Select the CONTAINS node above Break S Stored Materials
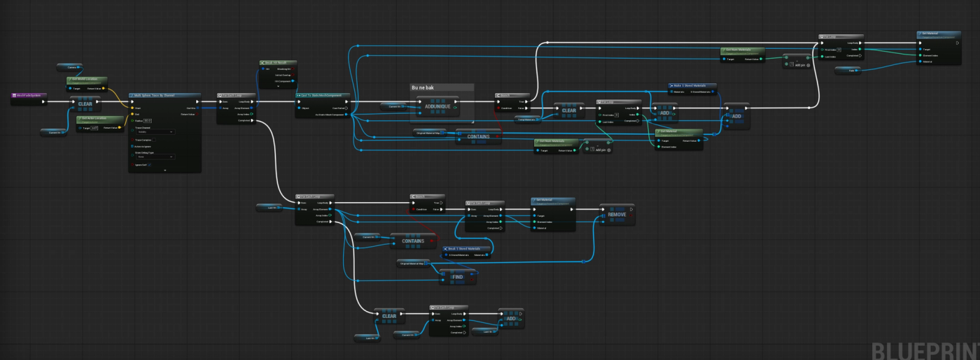Viewport: 980px width, 360px height. [413, 241]
